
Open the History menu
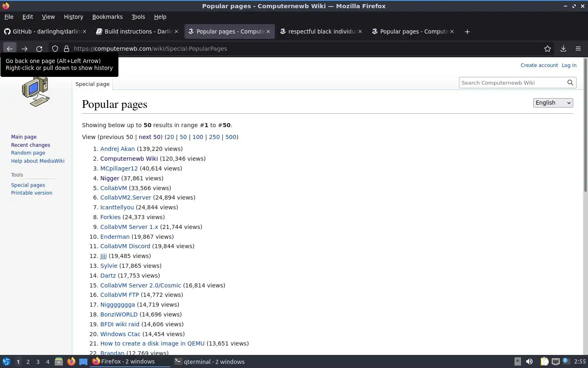(x=73, y=17)
